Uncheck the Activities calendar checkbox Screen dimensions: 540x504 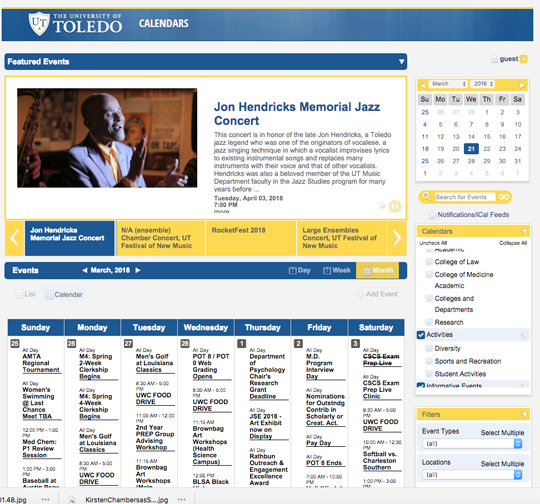(x=421, y=335)
